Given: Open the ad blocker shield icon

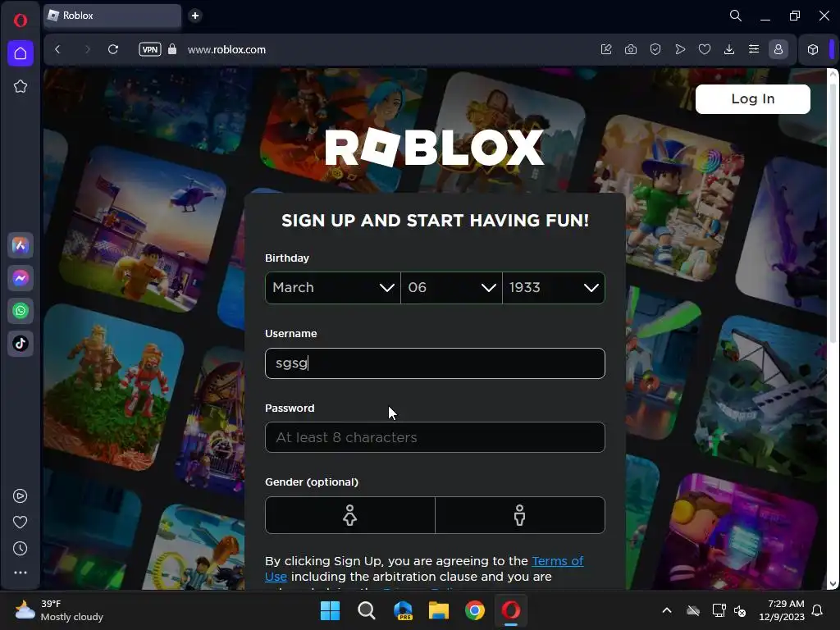Looking at the screenshot, I should [x=655, y=49].
